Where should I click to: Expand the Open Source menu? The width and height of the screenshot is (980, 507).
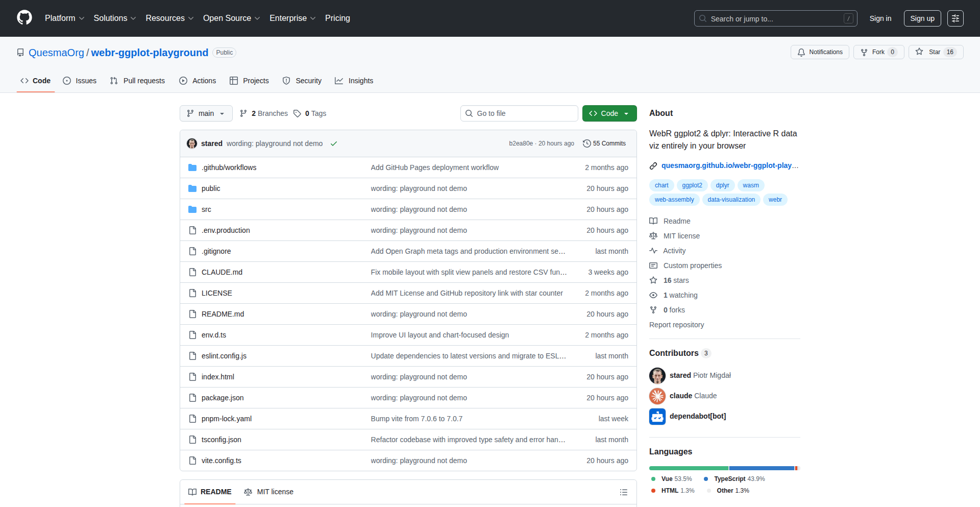coord(232,18)
